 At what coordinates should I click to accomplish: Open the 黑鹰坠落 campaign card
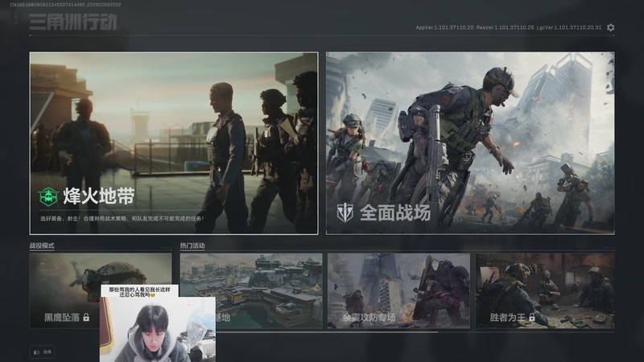tap(101, 290)
